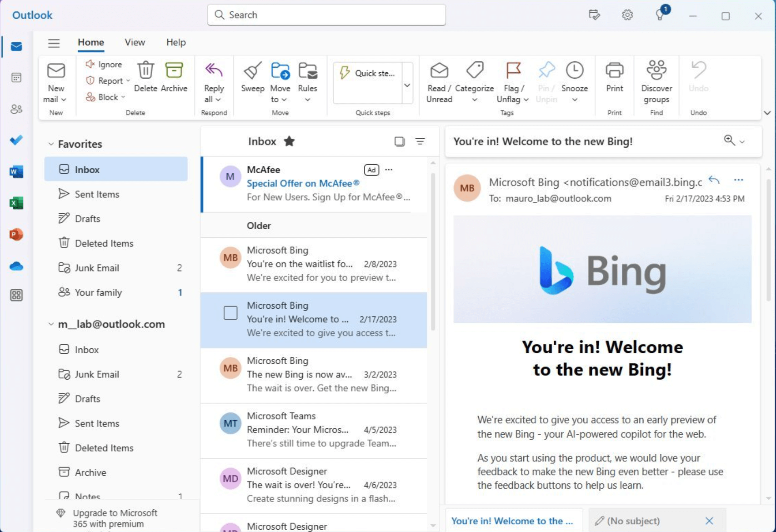Toggle the select-all box above the message list
Image resolution: width=776 pixels, height=532 pixels.
click(399, 141)
